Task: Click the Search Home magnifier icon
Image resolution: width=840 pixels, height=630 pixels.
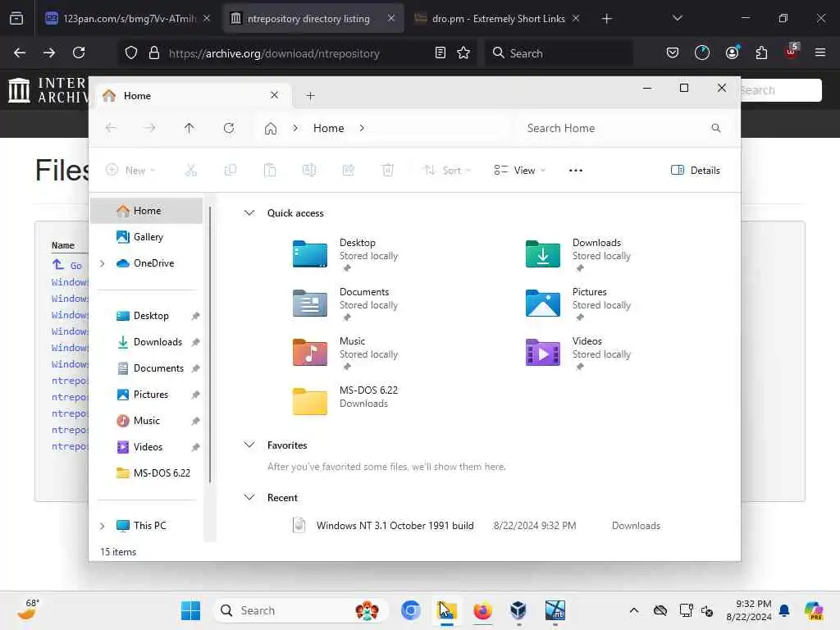Action: click(x=715, y=128)
